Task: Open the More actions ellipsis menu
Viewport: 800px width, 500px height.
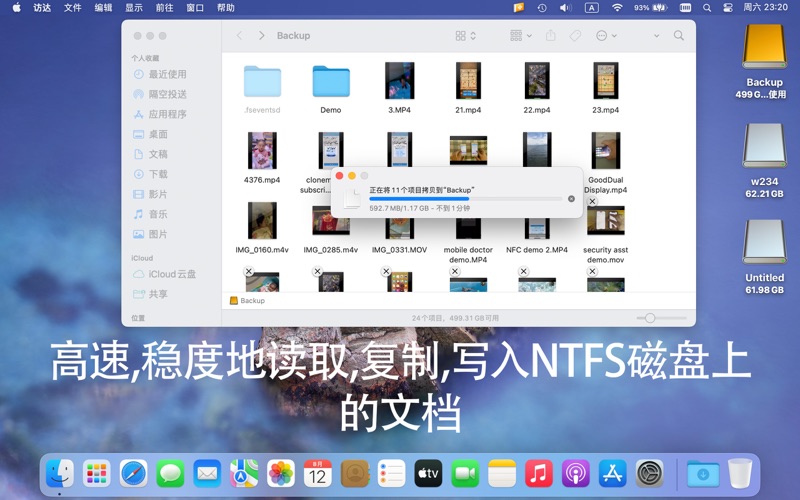Action: tap(606, 36)
